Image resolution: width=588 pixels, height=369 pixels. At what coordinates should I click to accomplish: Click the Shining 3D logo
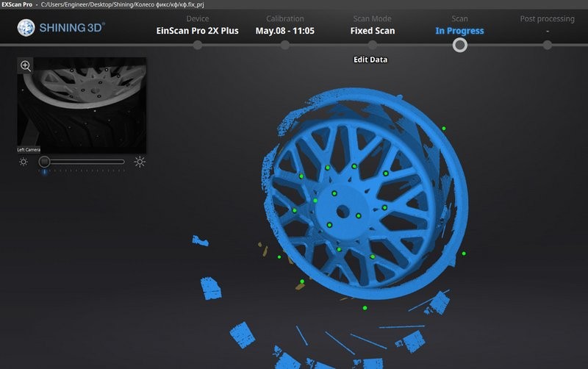[x=61, y=28]
